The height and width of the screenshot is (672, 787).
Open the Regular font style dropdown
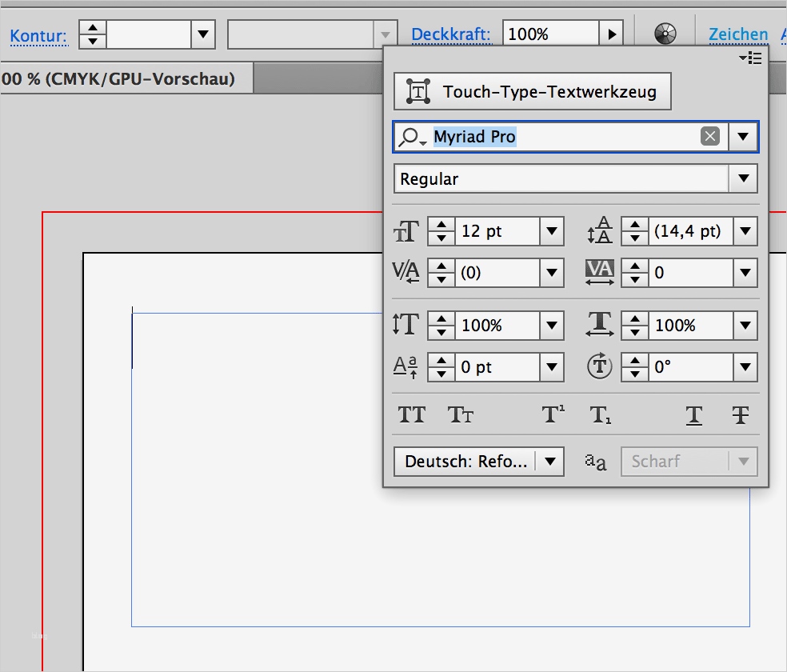(x=744, y=178)
